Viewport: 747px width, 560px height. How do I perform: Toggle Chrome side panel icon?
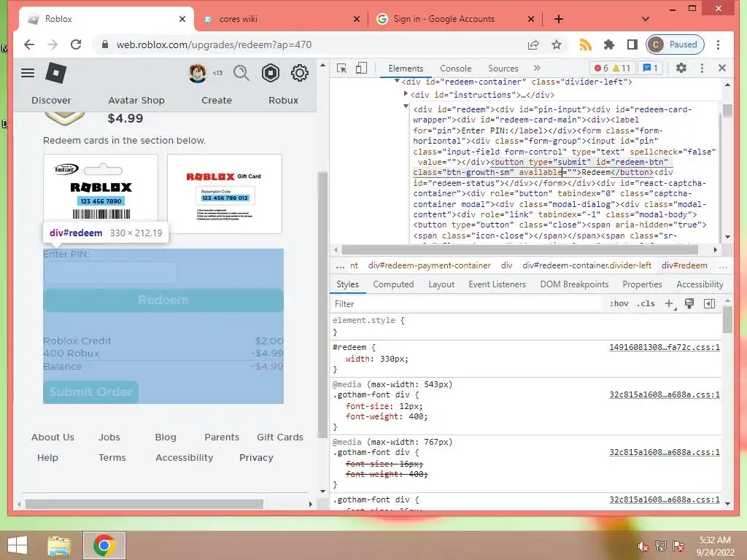click(x=632, y=44)
